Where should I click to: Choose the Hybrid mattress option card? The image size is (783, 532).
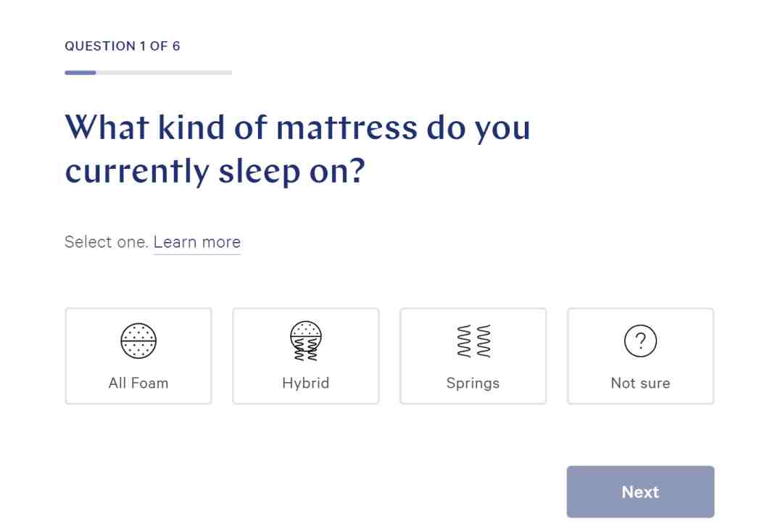306,356
